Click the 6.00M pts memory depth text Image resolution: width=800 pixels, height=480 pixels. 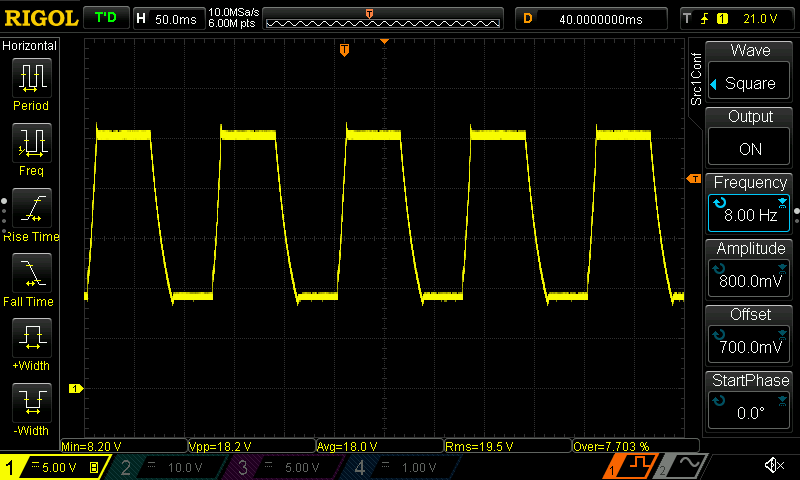pos(232,23)
